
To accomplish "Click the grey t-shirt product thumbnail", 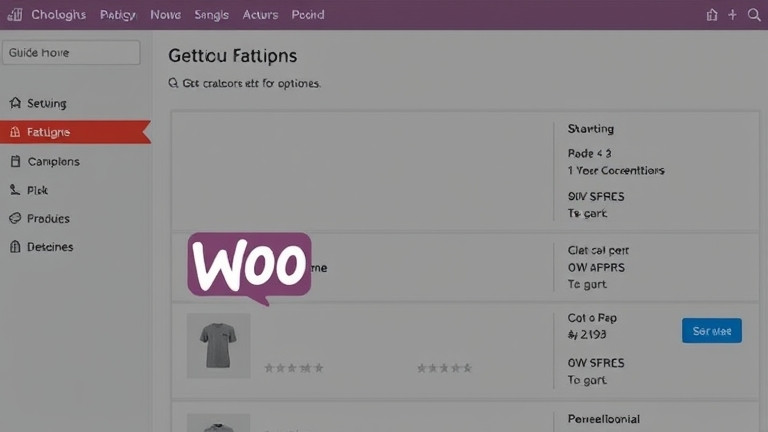I will (x=218, y=346).
